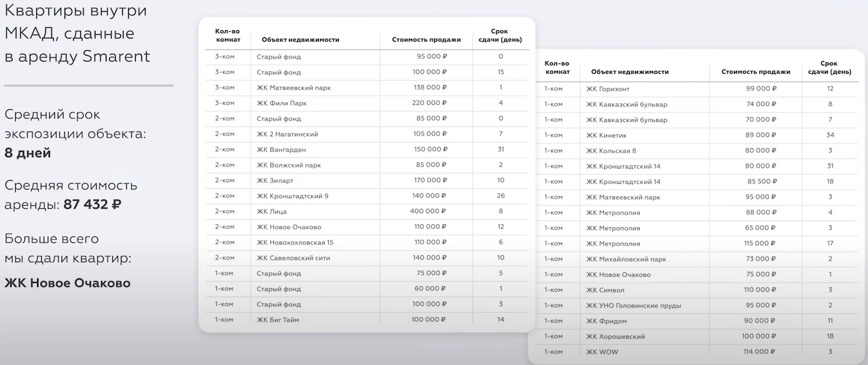The image size is (868, 365).
Task: Select the 85 500 ₽ price cell
Action: (762, 181)
